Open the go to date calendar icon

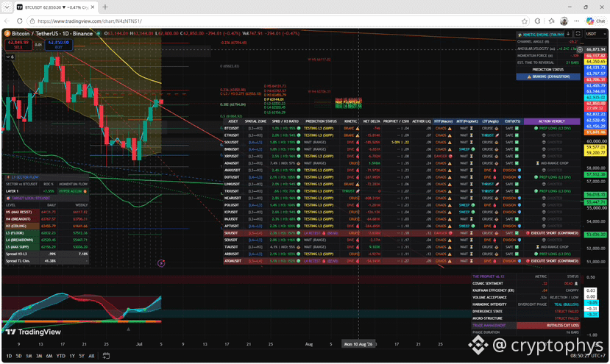tap(106, 356)
